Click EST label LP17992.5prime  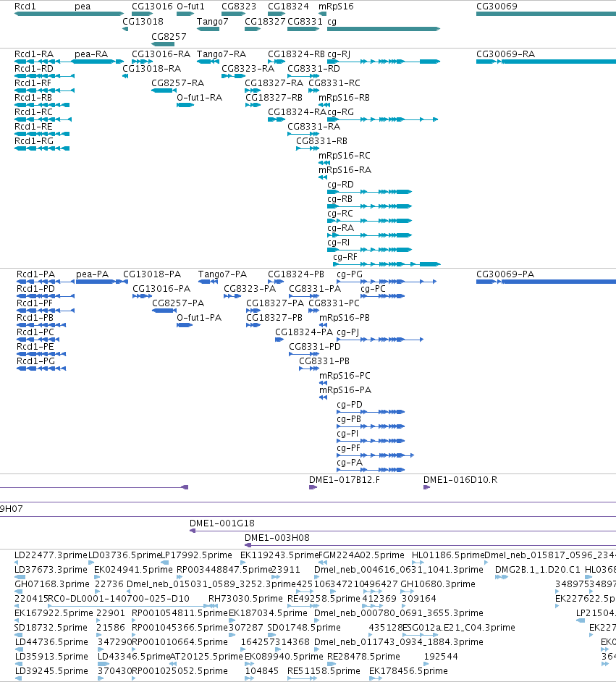[196, 555]
